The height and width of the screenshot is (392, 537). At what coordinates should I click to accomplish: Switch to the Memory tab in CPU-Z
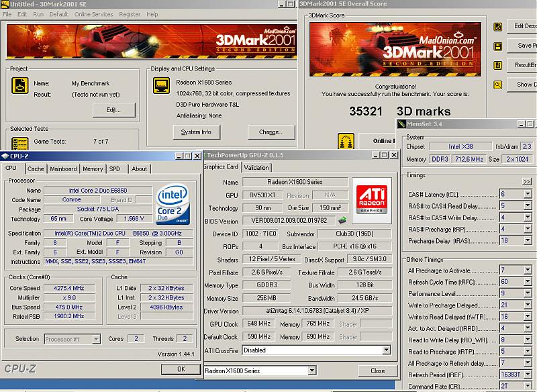[x=93, y=168]
